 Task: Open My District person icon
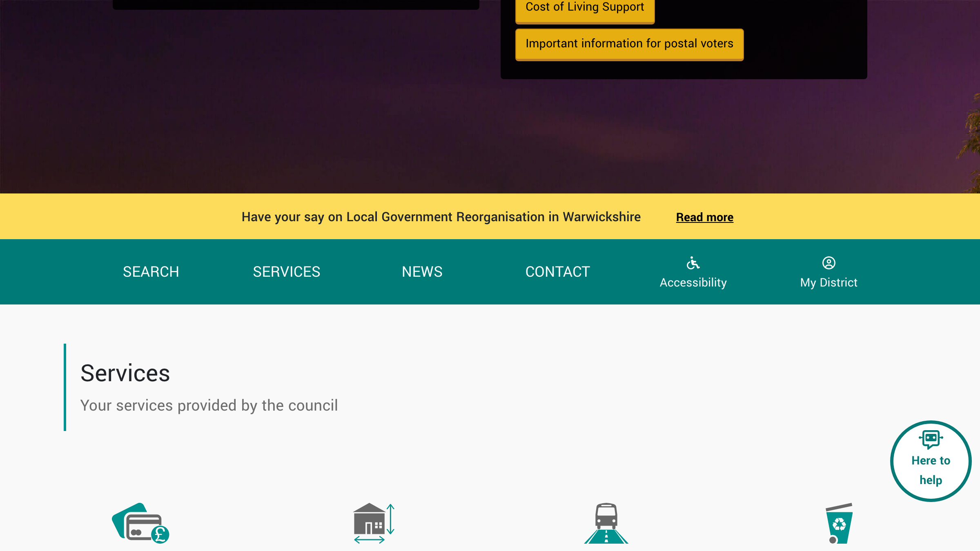pos(829,263)
